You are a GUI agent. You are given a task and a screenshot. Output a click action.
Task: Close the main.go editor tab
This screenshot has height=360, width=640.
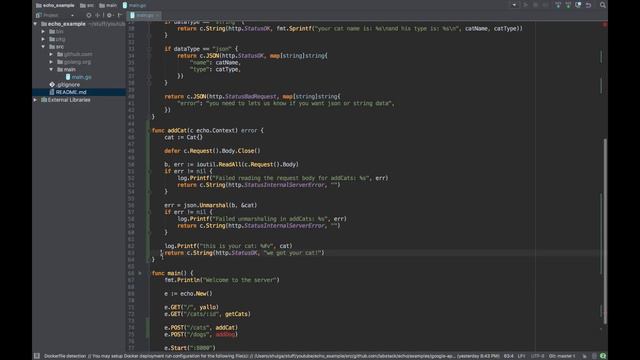(158, 16)
